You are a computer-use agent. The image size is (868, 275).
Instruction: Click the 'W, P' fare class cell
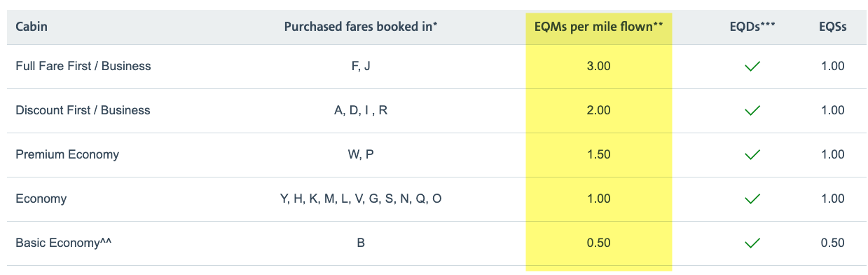coord(361,154)
